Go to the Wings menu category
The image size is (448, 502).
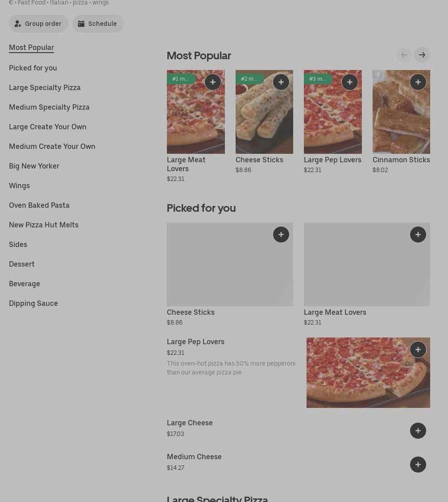tap(19, 185)
